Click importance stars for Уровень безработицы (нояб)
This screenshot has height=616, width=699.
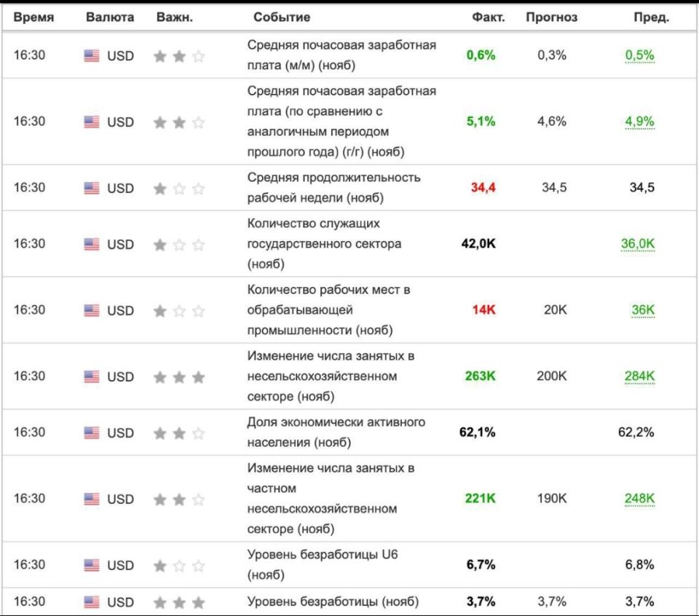pos(179,603)
